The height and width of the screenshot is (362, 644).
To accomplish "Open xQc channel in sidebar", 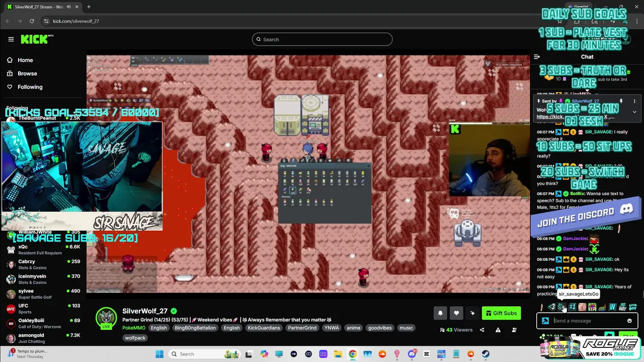I will point(43,249).
